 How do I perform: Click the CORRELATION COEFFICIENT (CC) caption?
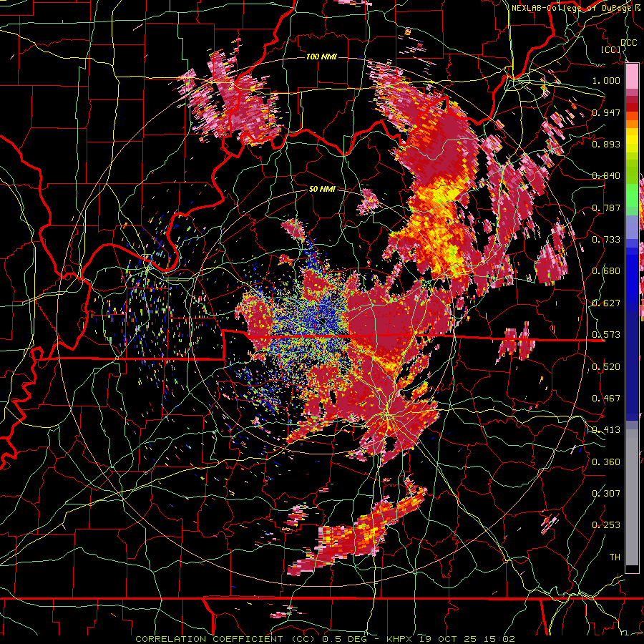point(225,639)
